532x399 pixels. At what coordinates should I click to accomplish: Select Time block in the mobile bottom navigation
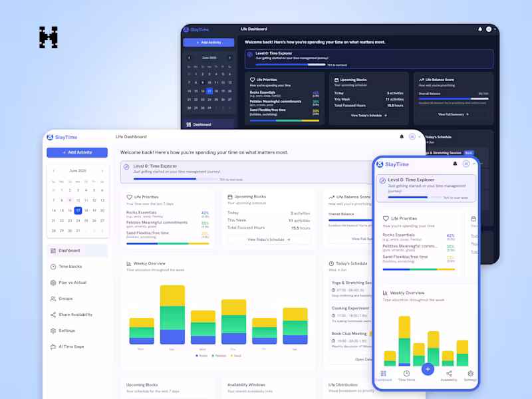[406, 373]
